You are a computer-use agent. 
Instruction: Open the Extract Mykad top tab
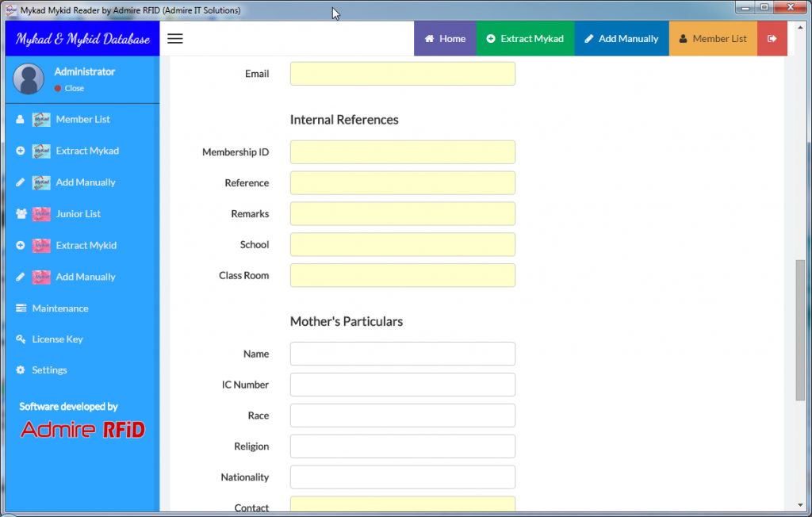[x=525, y=39]
